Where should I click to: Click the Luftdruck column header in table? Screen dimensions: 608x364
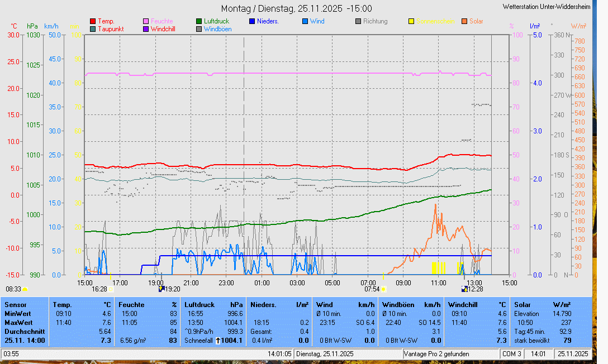click(x=199, y=305)
